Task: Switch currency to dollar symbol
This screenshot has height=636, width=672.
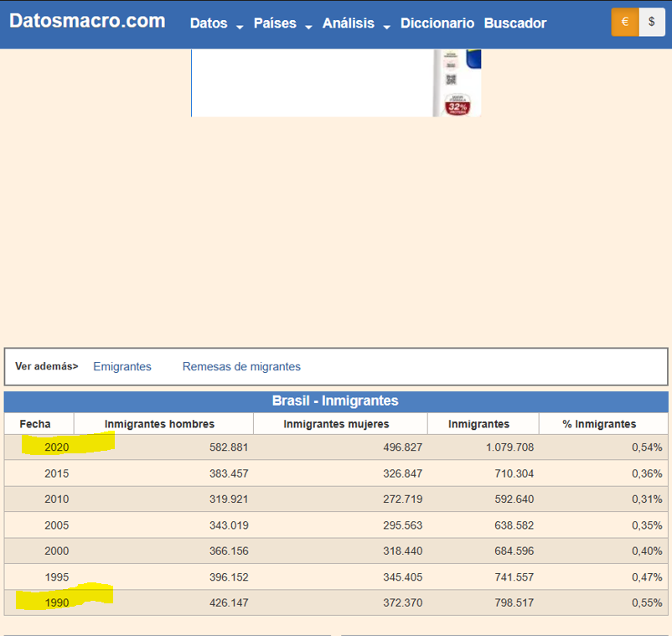Action: pyautogui.click(x=652, y=23)
